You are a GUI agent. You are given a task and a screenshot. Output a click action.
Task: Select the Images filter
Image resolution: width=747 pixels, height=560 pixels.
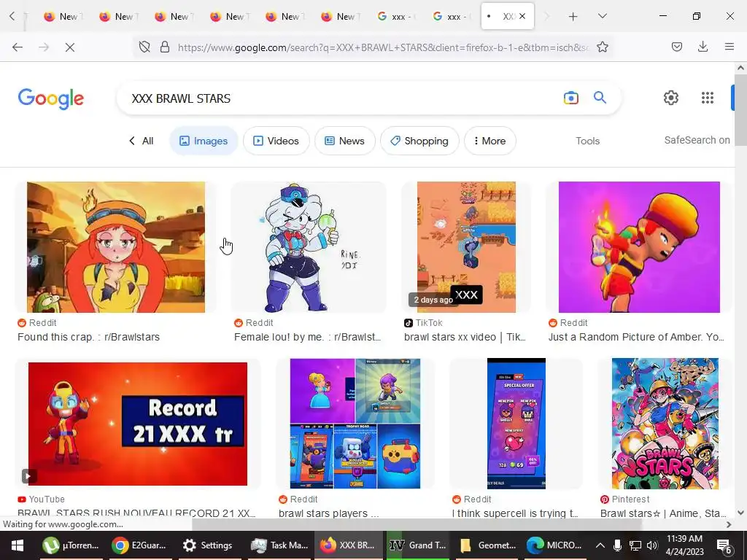204,141
